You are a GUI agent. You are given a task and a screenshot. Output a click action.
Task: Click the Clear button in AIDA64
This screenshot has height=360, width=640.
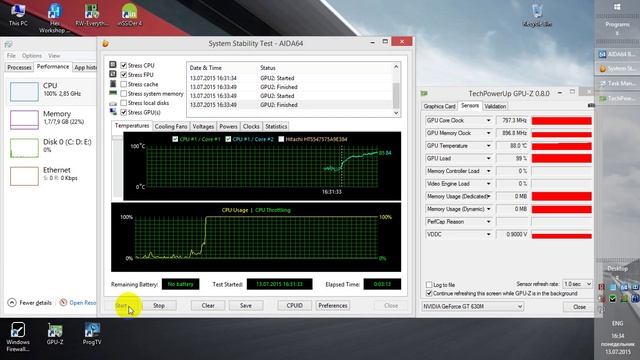click(208, 305)
